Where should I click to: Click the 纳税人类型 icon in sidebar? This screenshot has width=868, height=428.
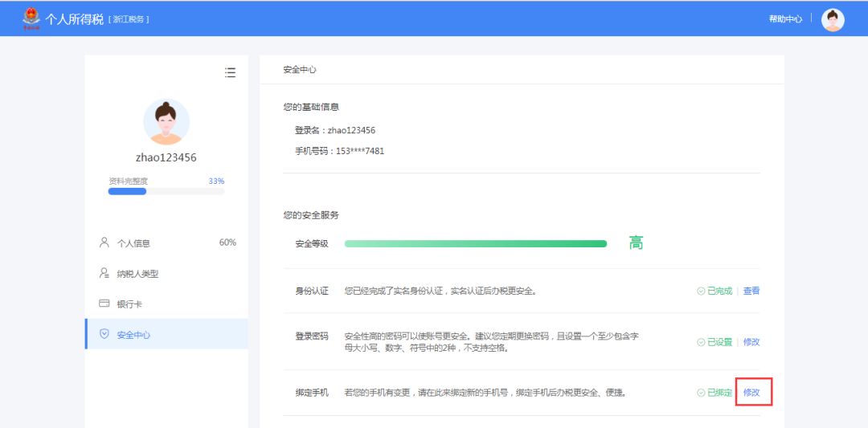(x=104, y=273)
